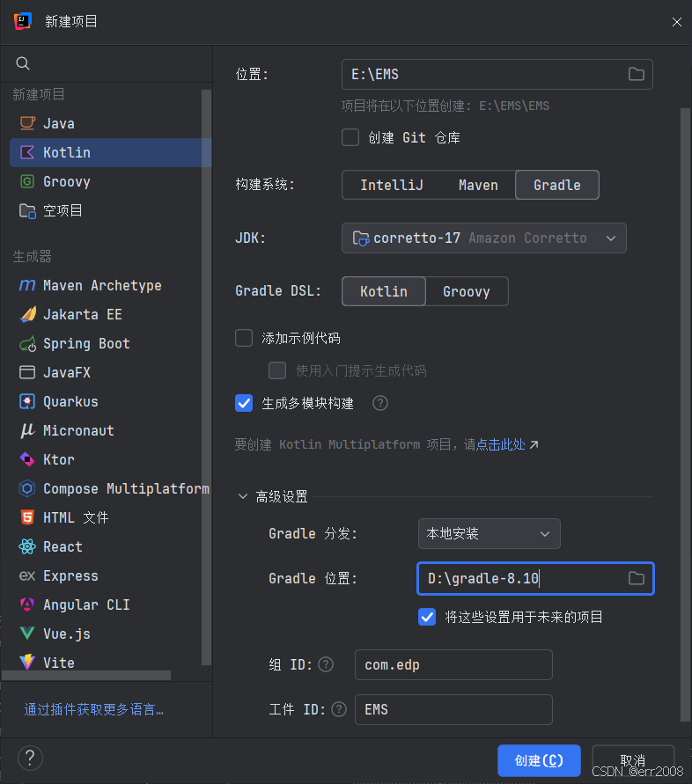Collapse the advanced settings section
Image resolution: width=692 pixels, height=784 pixels.
243,496
